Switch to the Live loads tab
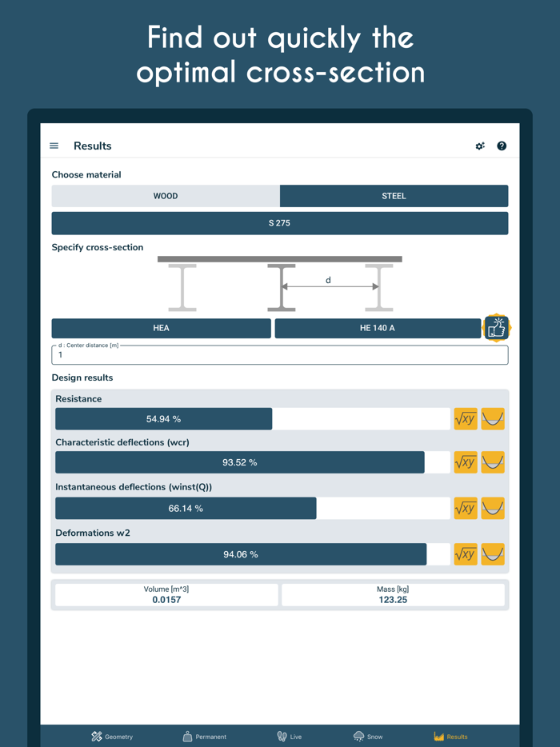Image resolution: width=560 pixels, height=747 pixels. click(290, 737)
